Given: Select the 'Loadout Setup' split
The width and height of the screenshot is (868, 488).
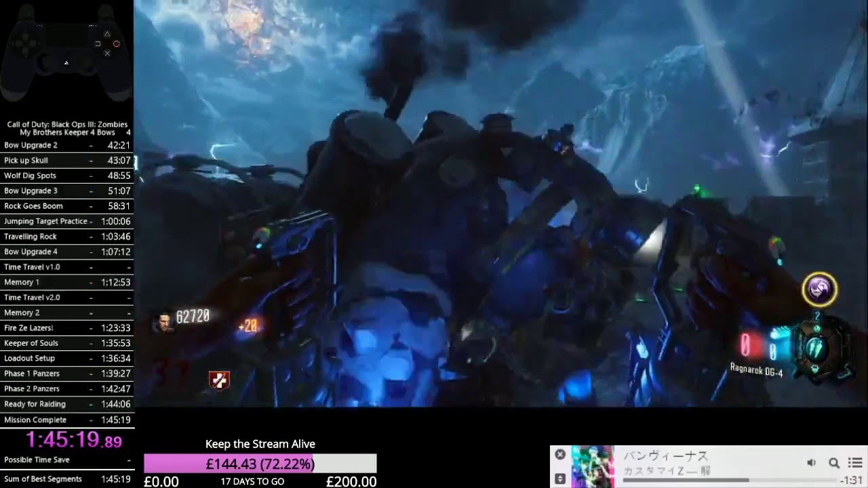Looking at the screenshot, I should coord(67,359).
